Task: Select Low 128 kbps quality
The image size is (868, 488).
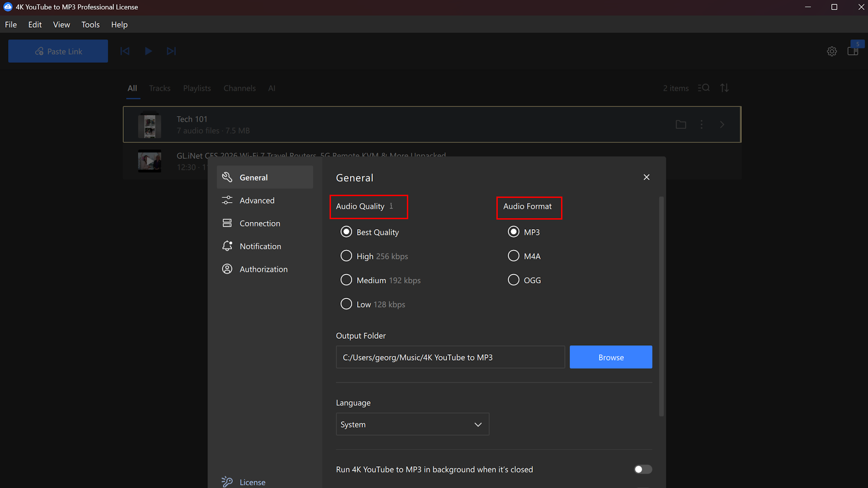Action: pos(373,304)
